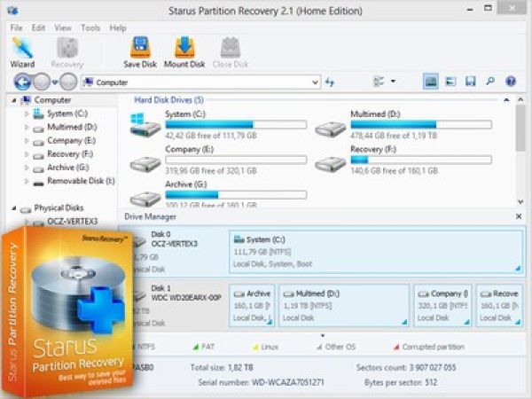This screenshot has width=532, height=399.
Task: Open the address bar dropdown
Action: point(315,82)
